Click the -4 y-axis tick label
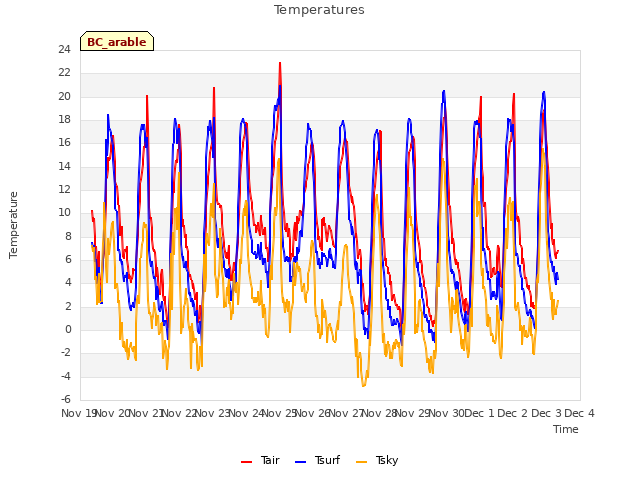The image size is (640, 480). [66, 376]
